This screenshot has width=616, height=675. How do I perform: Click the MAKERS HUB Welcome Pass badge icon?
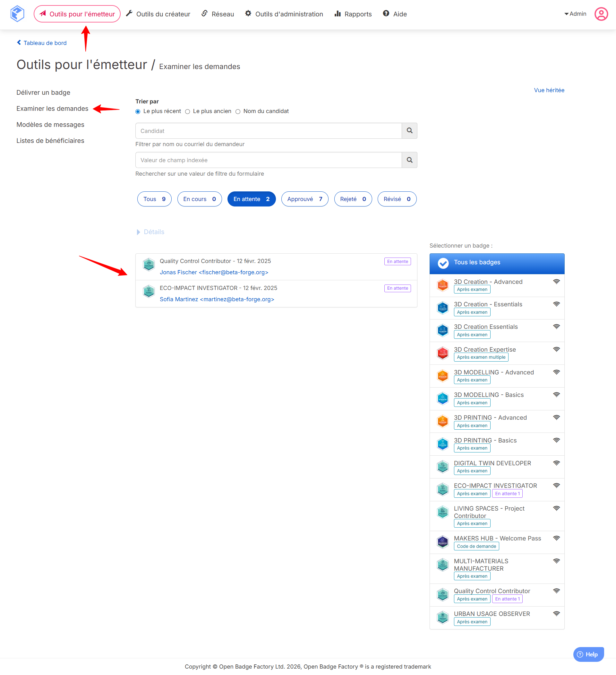tap(442, 542)
